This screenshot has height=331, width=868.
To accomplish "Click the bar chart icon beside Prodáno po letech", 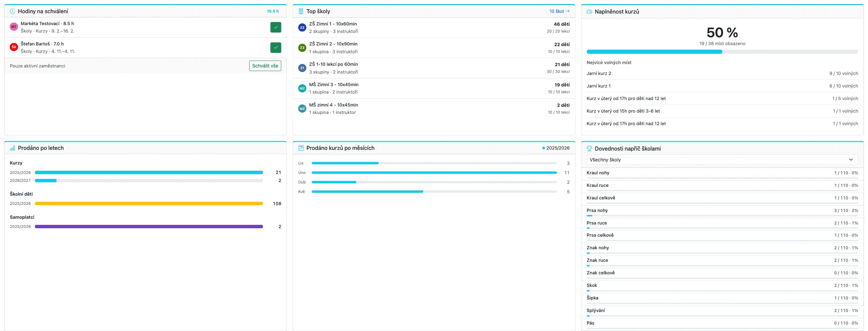I will (13, 148).
